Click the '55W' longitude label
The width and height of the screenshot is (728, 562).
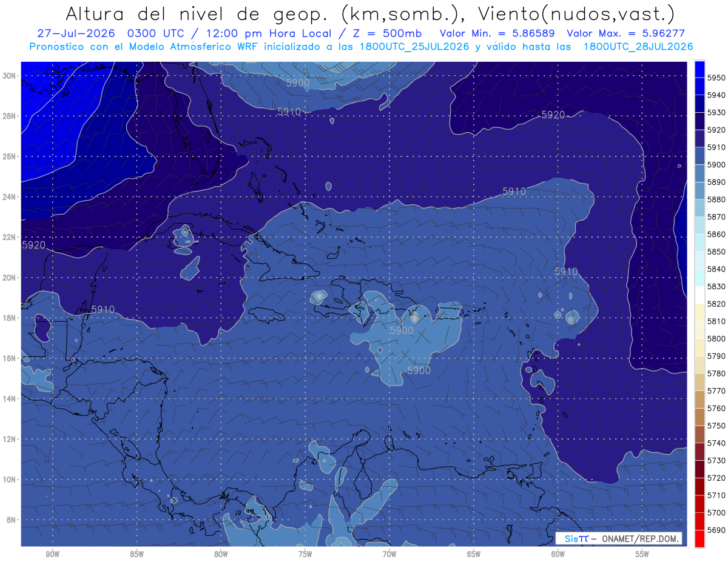click(x=642, y=554)
